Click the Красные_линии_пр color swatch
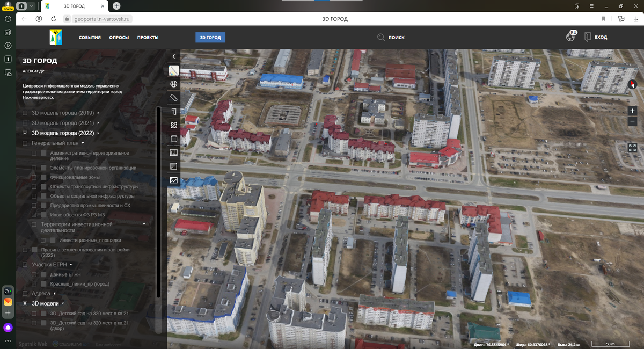The height and width of the screenshot is (349, 644). click(x=44, y=283)
